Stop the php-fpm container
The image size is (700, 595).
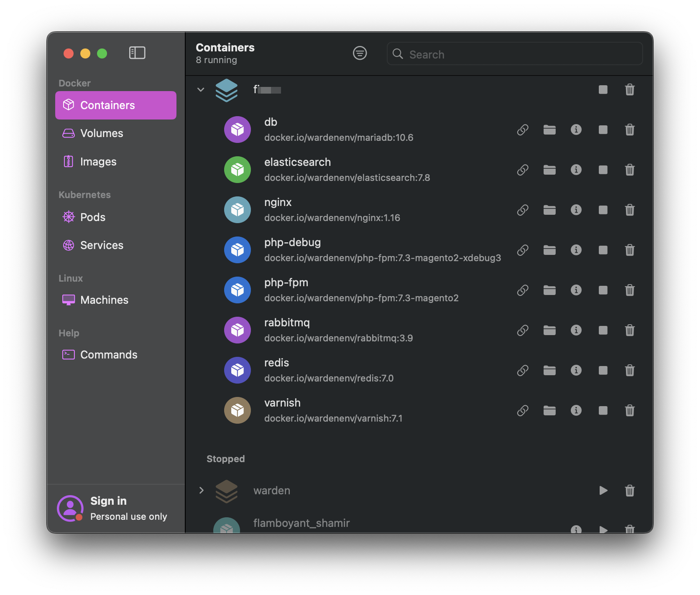tap(603, 290)
